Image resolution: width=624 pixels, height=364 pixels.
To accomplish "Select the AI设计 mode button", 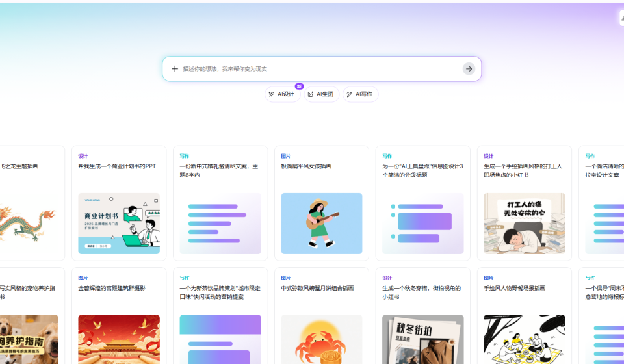I will tap(283, 94).
